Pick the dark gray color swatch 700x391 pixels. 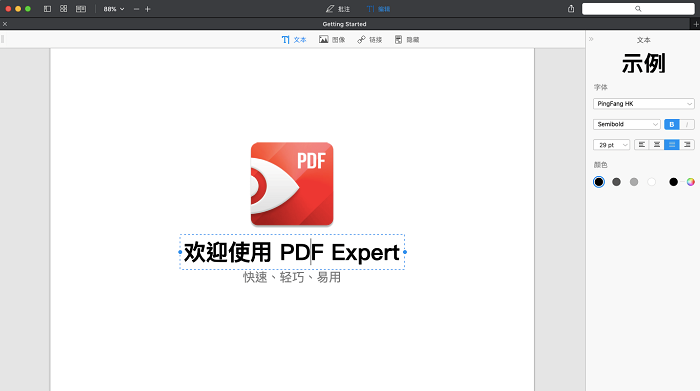pyautogui.click(x=616, y=182)
